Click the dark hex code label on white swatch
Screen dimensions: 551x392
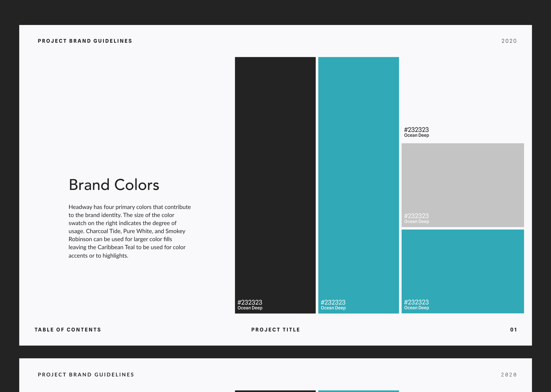[x=416, y=130]
